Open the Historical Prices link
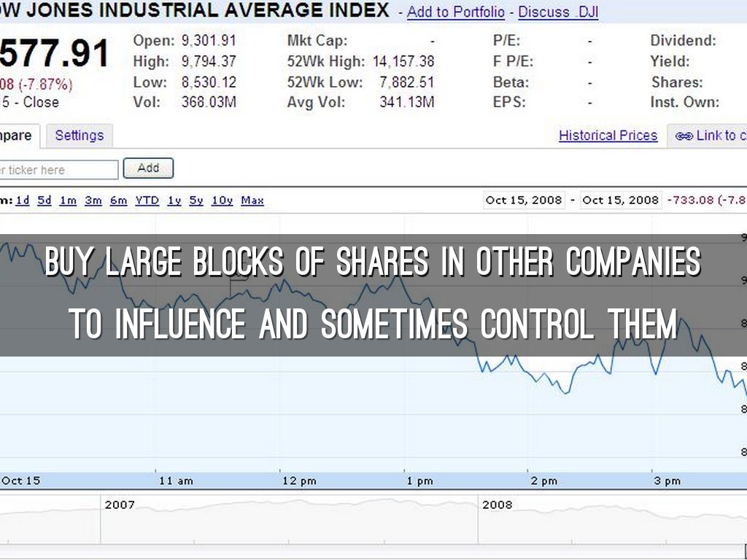The height and width of the screenshot is (560, 747). [x=608, y=136]
